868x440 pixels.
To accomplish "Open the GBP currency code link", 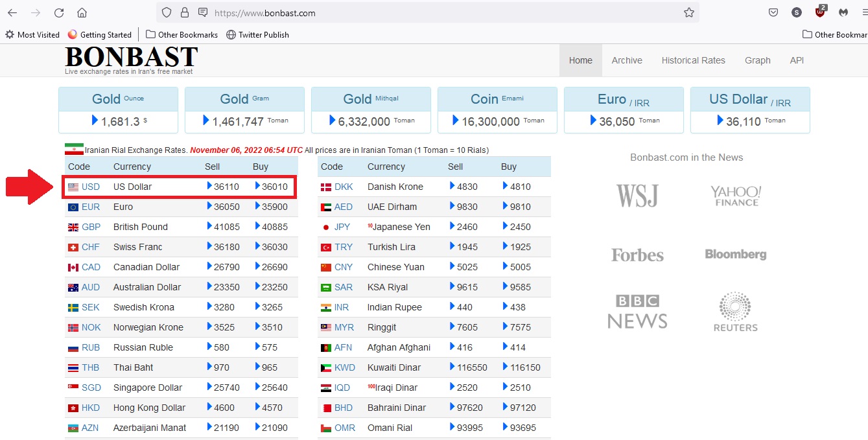I will click(92, 227).
